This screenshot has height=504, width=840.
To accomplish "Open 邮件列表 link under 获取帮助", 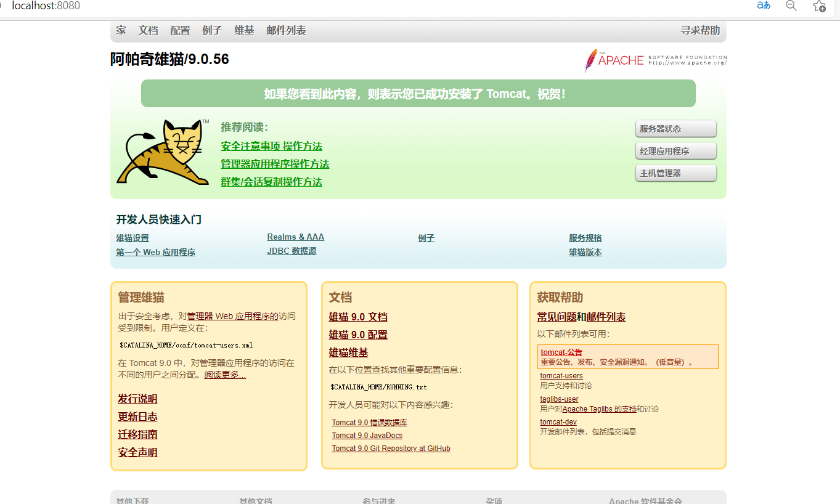I will pyautogui.click(x=606, y=317).
